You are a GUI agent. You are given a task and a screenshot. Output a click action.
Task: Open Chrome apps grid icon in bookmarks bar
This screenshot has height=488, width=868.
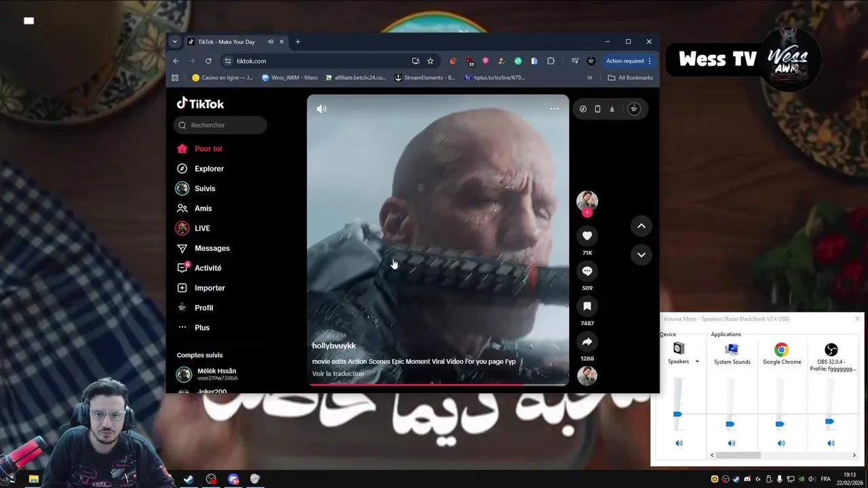pos(175,78)
